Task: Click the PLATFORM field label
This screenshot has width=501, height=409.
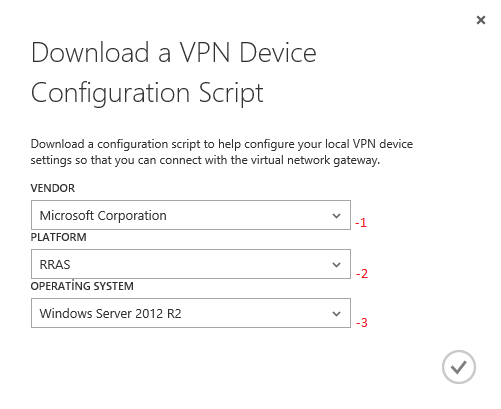Action: [58, 237]
